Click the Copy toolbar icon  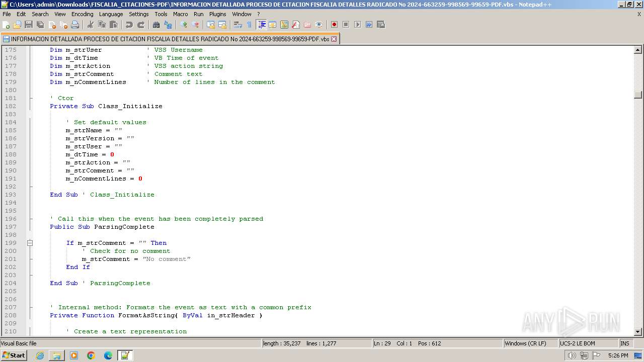point(102,25)
